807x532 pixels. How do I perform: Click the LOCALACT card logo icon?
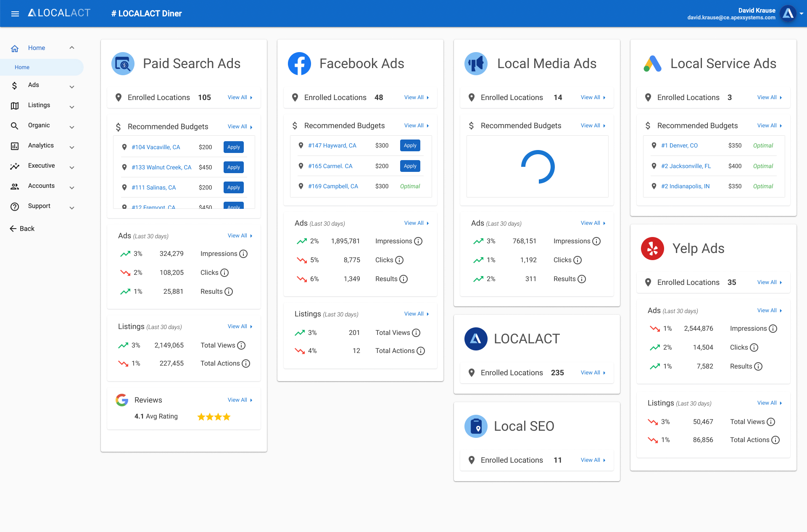coord(476,339)
